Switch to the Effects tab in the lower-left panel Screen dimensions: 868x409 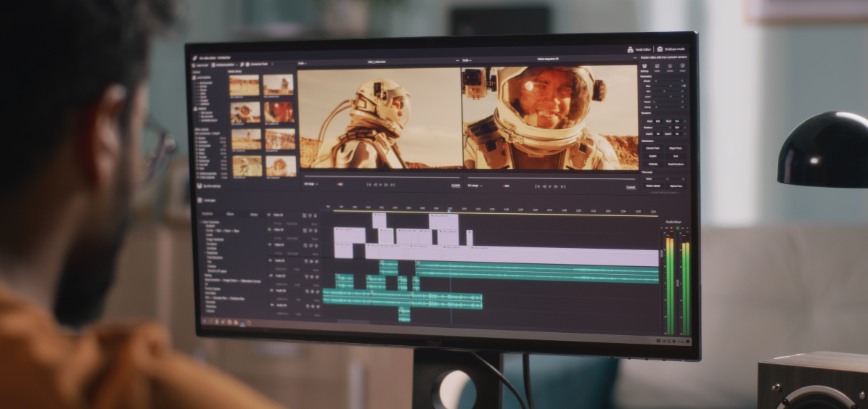230,214
